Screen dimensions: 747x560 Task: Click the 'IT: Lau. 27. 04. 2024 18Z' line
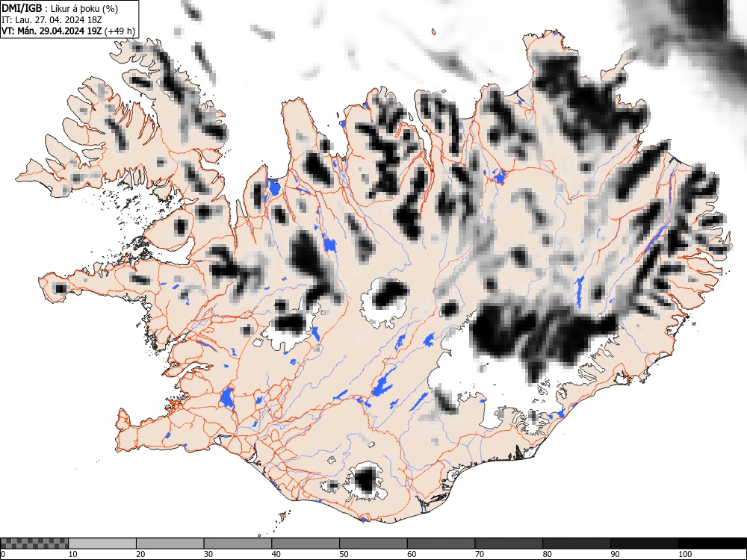52,20
